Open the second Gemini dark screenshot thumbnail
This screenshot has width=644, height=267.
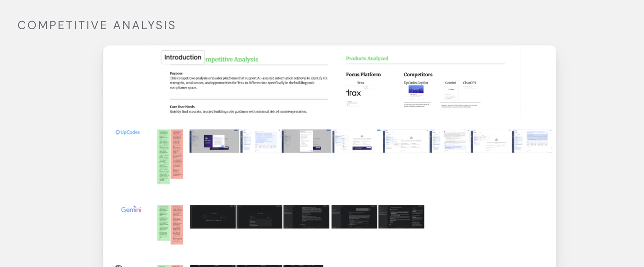[x=260, y=217]
